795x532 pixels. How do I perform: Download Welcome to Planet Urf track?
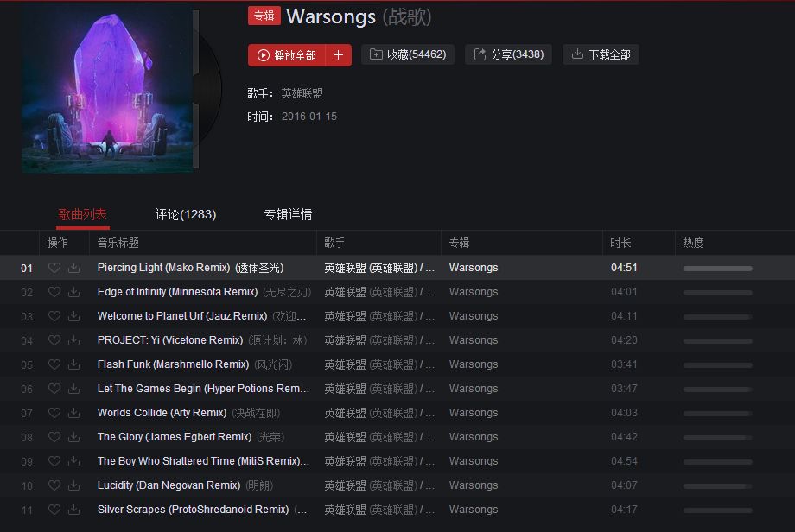click(74, 316)
